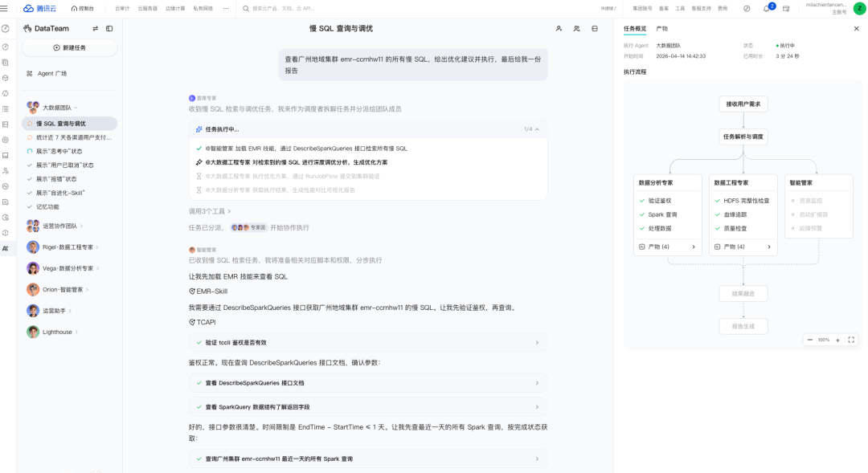Viewport: 868px width, 473px height.
Task: Click the panel layout icon in chat header
Action: click(595, 28)
